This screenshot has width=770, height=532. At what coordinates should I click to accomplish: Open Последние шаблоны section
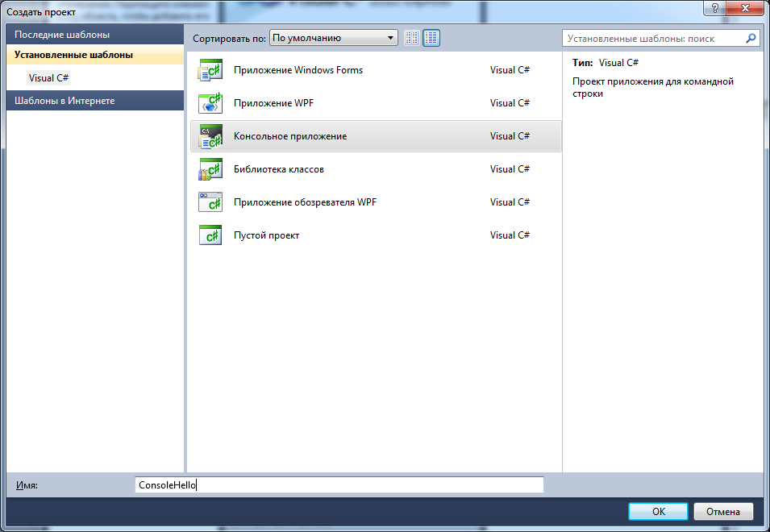coord(95,35)
